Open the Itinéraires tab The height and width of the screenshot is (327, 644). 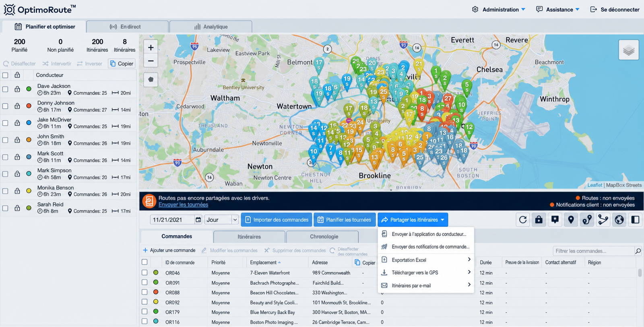click(249, 237)
